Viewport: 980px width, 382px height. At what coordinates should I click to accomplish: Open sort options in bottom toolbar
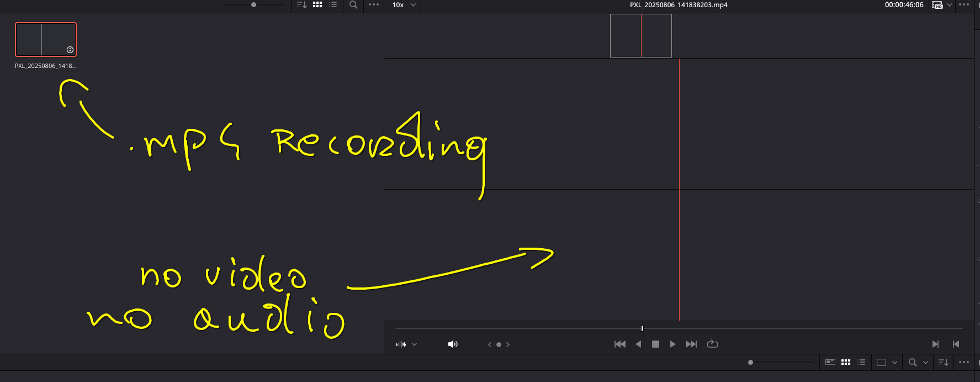943,362
